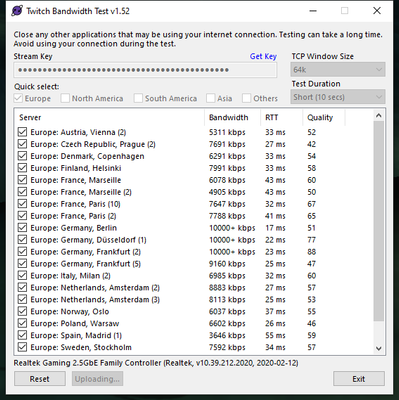Viewport: 399px width, 400px height.
Task: Click the Stream Key input field
Action: [x=145, y=70]
